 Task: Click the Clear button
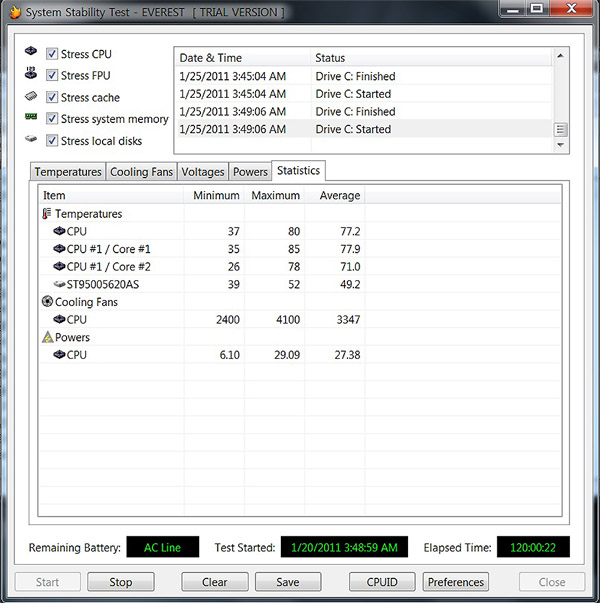(215, 582)
